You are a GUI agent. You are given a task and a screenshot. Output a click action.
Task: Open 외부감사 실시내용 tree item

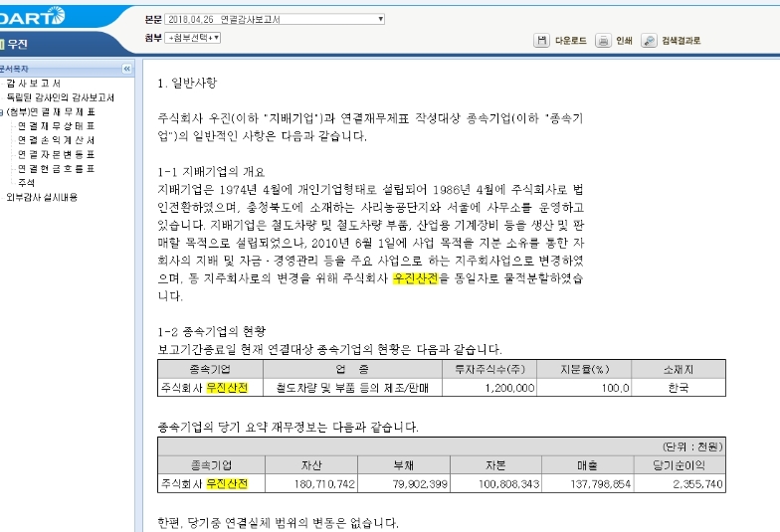click(42, 197)
